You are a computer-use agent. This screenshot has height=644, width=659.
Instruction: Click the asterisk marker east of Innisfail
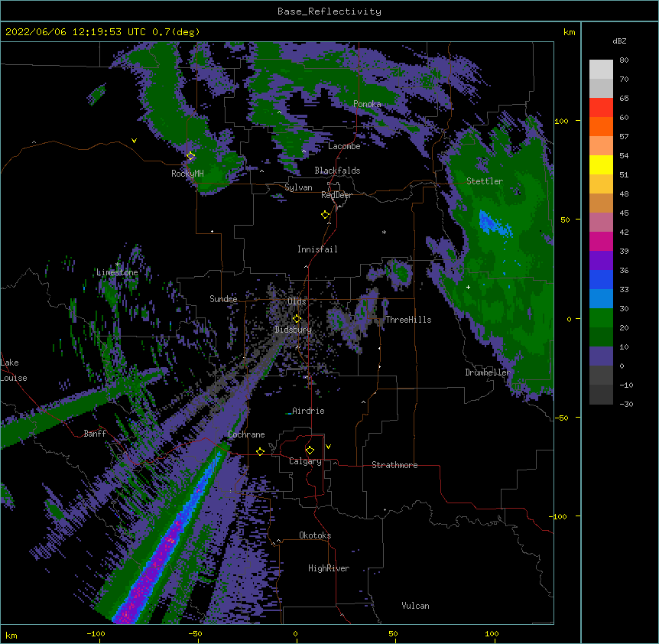(x=384, y=233)
